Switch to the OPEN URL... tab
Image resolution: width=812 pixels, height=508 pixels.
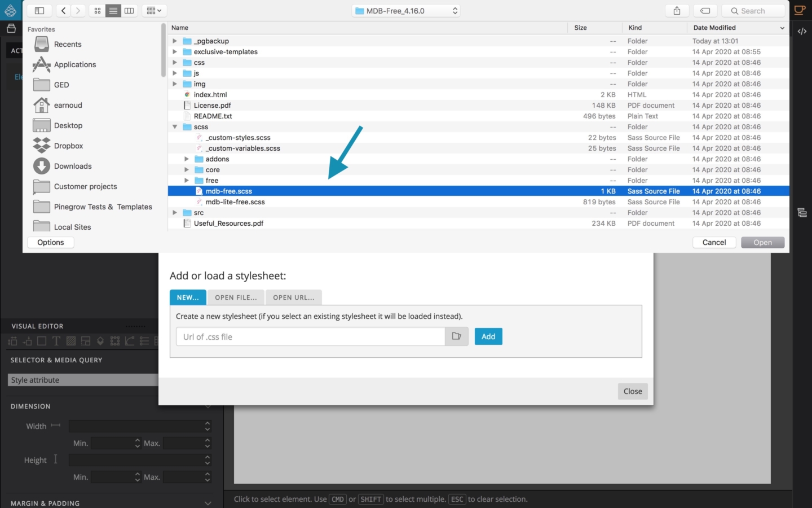[293, 297]
